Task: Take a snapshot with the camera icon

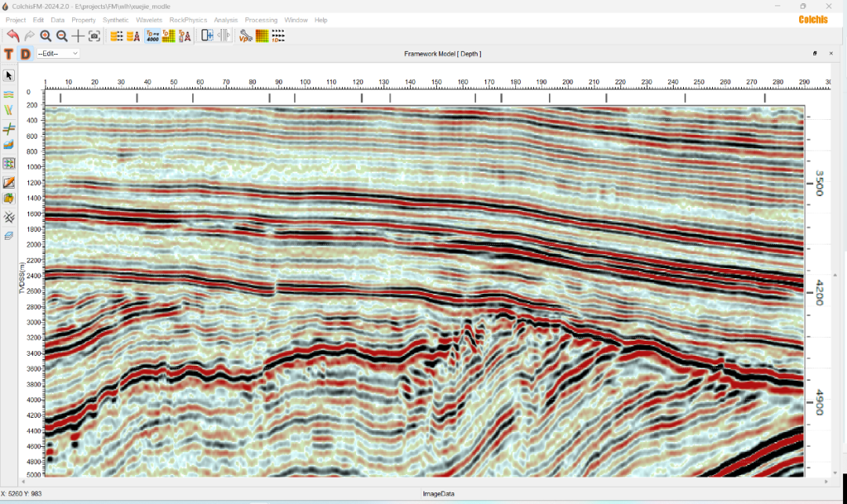Action: (94, 35)
